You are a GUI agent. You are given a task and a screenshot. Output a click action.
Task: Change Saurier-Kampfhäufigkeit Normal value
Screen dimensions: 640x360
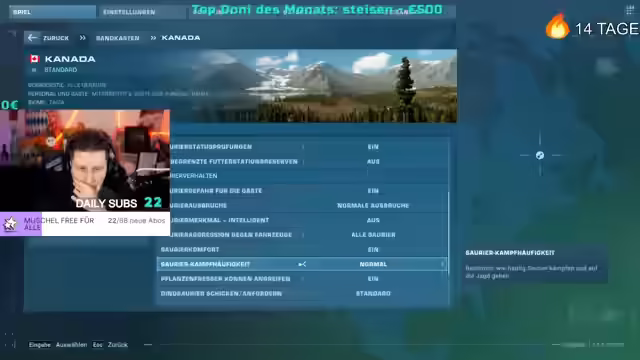tap(373, 264)
